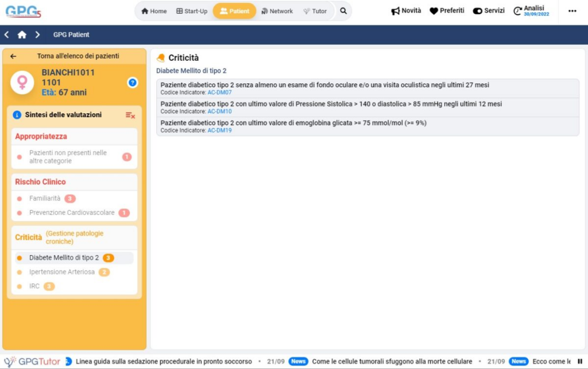588x369 pixels.
Task: Clear filters icon beside Sintesi delle valutazioni
Action: (x=130, y=116)
